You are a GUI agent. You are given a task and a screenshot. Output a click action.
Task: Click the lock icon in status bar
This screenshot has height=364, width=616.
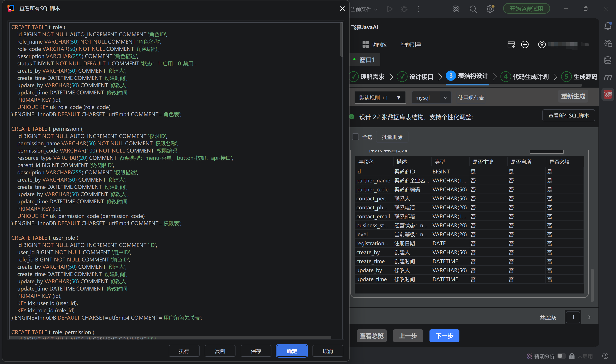tap(572, 356)
